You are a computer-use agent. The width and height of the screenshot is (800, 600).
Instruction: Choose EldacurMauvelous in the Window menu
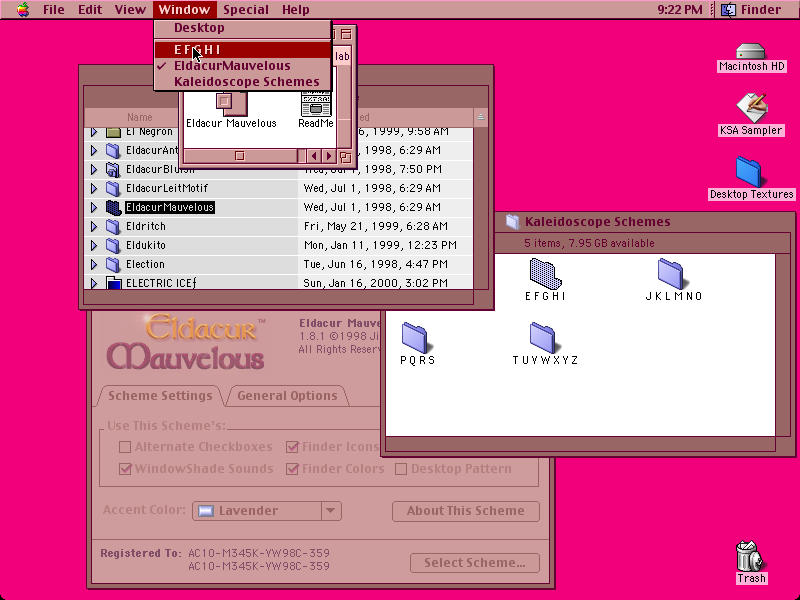242,65
